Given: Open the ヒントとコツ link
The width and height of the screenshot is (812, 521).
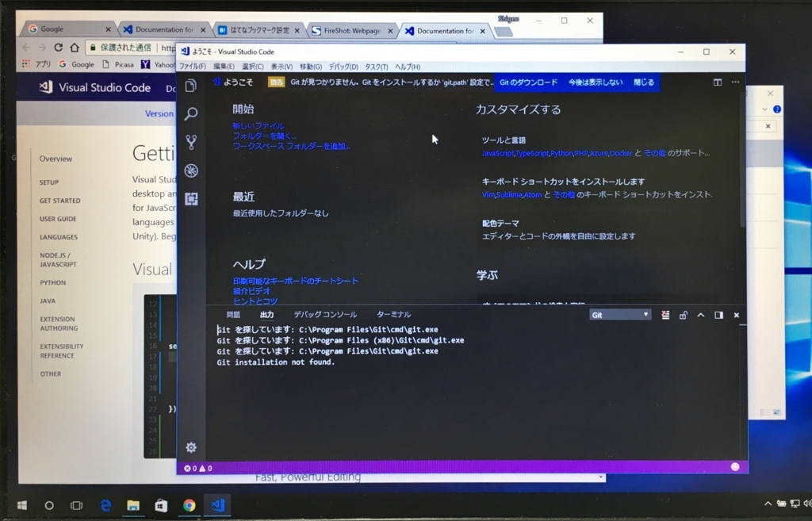Looking at the screenshot, I should pos(255,301).
